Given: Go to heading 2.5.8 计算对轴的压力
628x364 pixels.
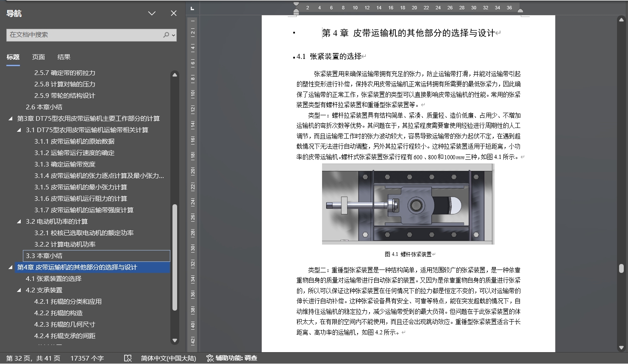Looking at the screenshot, I should tap(65, 84).
